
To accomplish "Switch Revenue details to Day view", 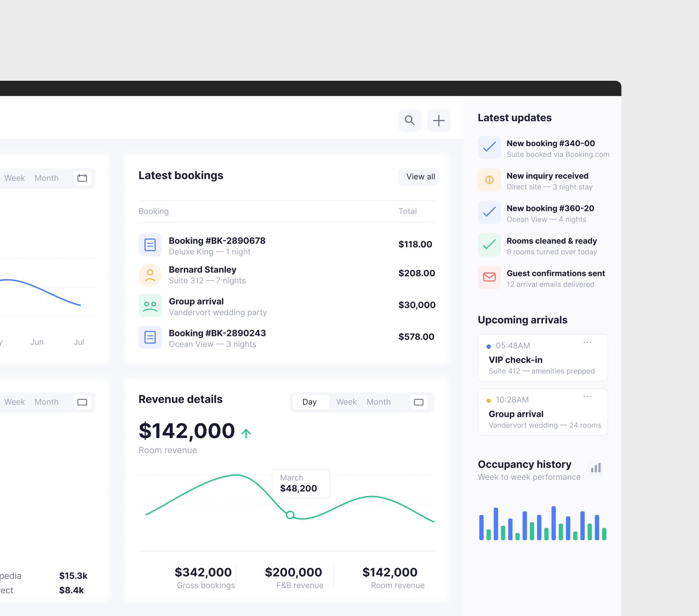I will click(x=310, y=402).
